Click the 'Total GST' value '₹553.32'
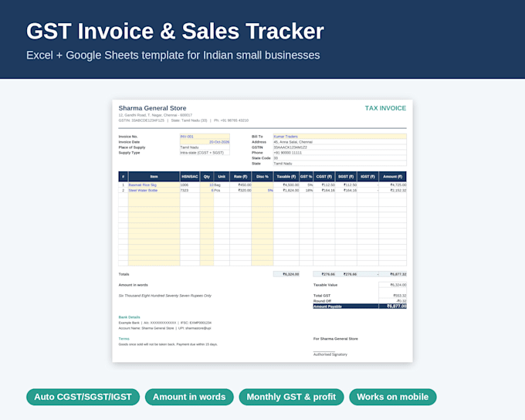 pos(393,296)
